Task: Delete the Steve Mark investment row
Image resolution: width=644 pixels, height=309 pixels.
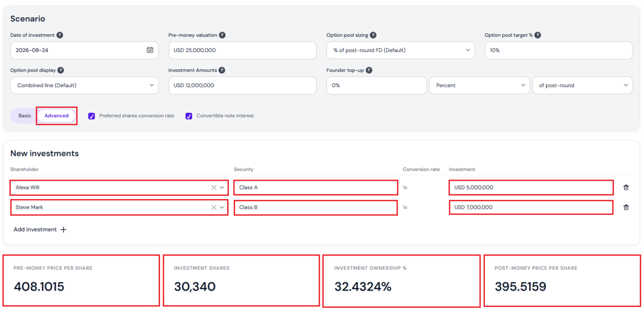Action: pos(626,207)
